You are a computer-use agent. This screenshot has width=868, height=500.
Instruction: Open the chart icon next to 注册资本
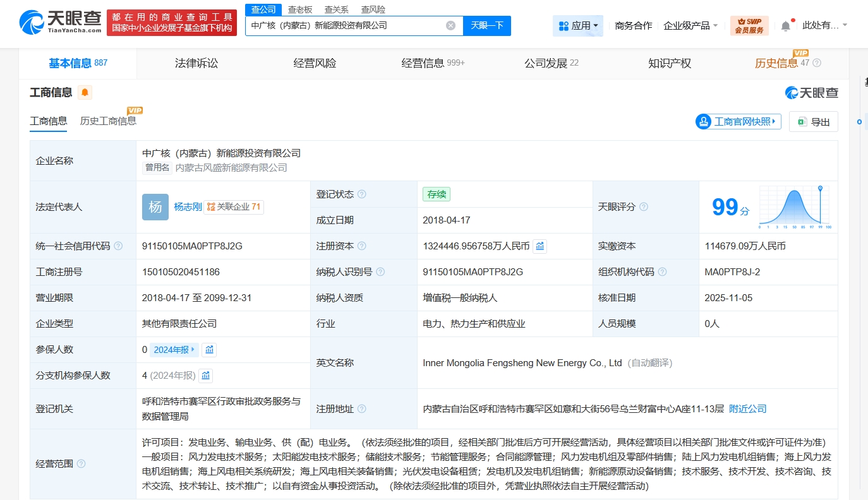click(x=540, y=246)
